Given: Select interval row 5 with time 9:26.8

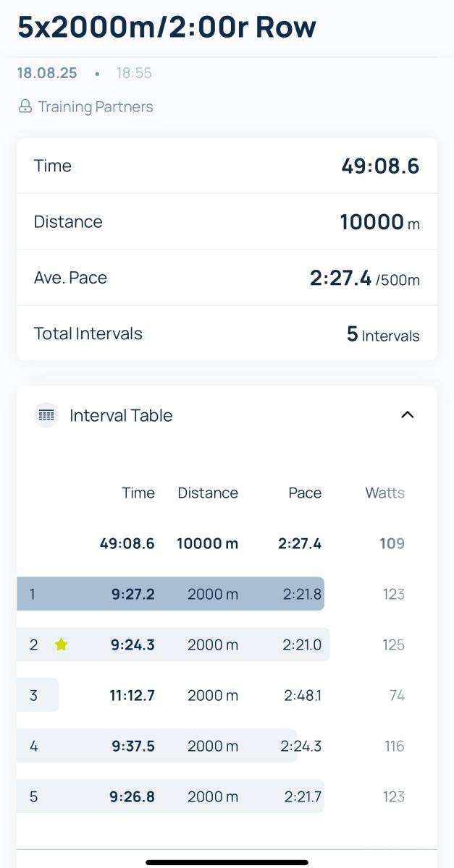Looking at the screenshot, I should point(227,796).
